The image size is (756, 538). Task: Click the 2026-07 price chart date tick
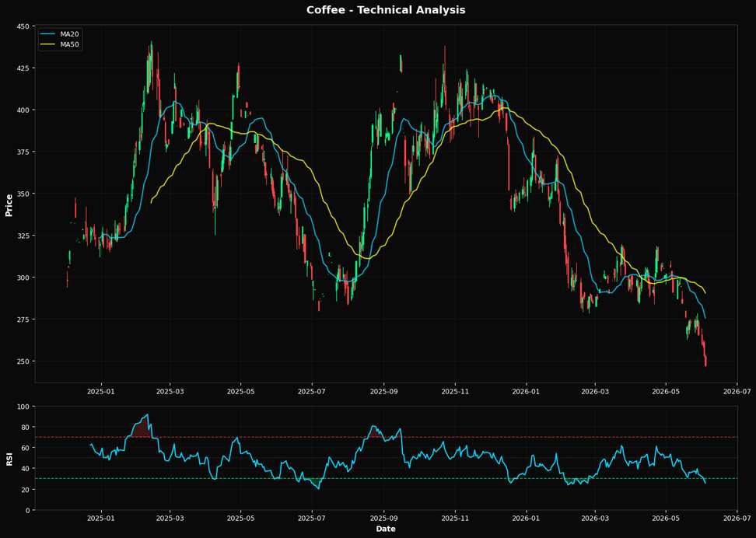(x=737, y=391)
